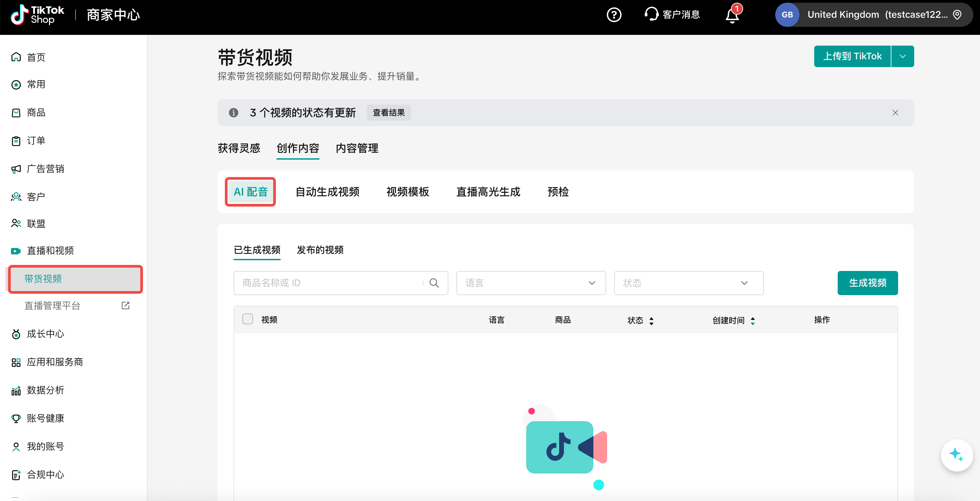Click the 广告营销 megaphone icon
Screen dimensions: 980x501
(16, 169)
